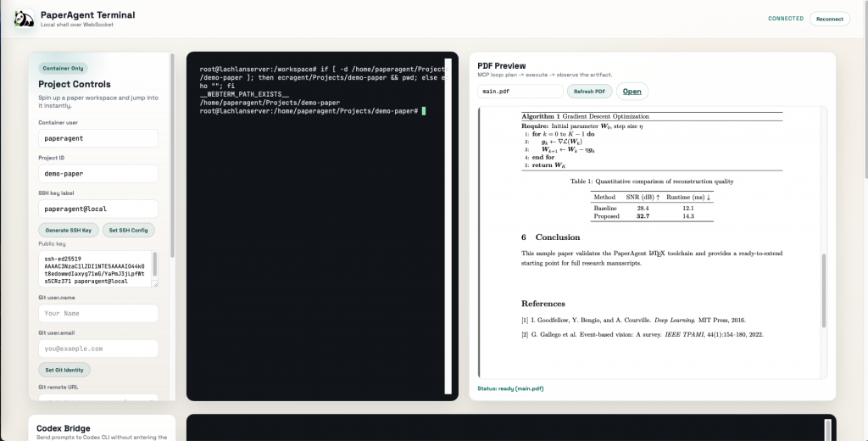Click the Generate SSH Key button
Image resolution: width=868 pixels, height=441 pixels.
[x=69, y=231]
